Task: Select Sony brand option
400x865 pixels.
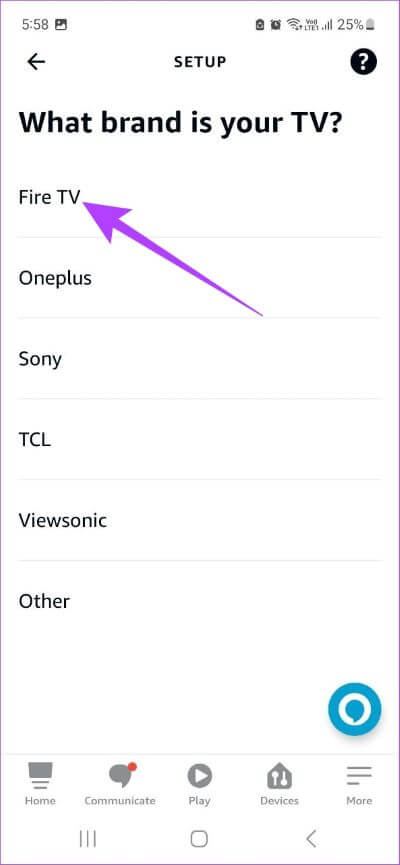Action: [200, 359]
